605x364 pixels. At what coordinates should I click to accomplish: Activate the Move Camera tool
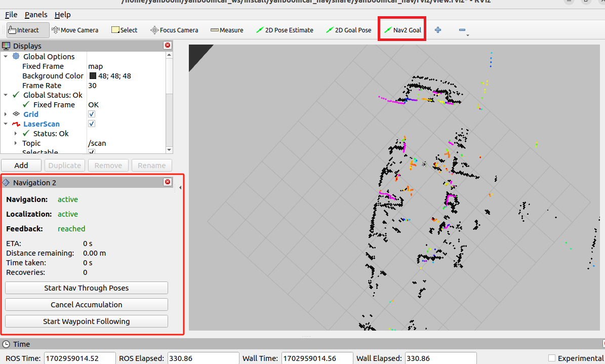[75, 30]
